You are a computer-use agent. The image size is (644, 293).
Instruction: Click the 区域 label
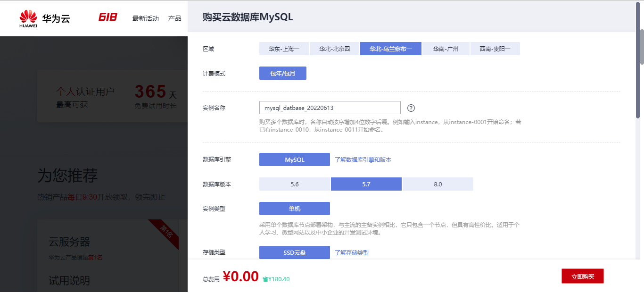pos(208,49)
